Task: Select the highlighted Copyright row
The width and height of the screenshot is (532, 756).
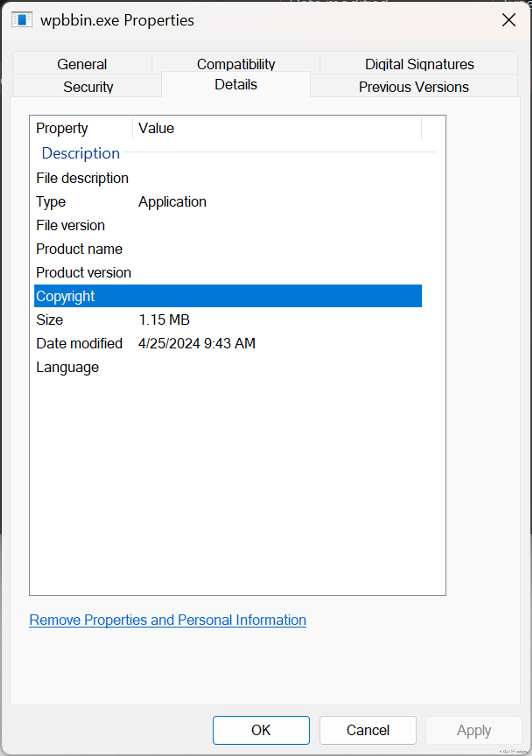Action: [228, 296]
